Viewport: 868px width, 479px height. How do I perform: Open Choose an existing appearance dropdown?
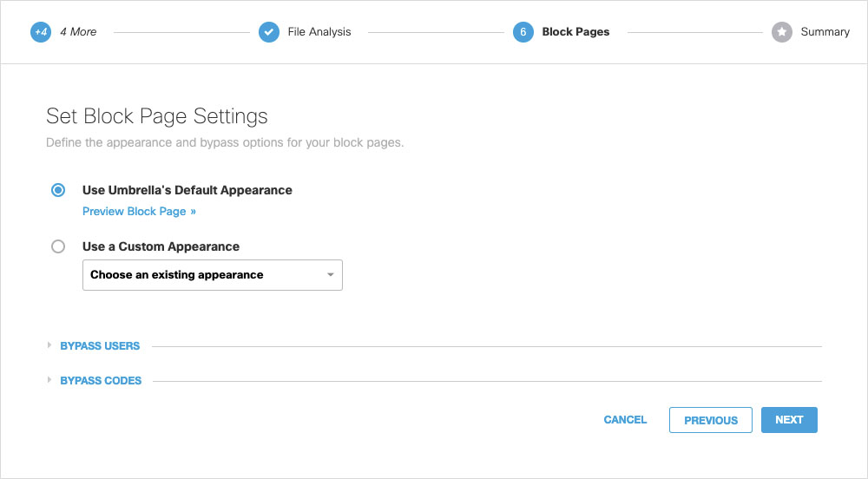[213, 275]
